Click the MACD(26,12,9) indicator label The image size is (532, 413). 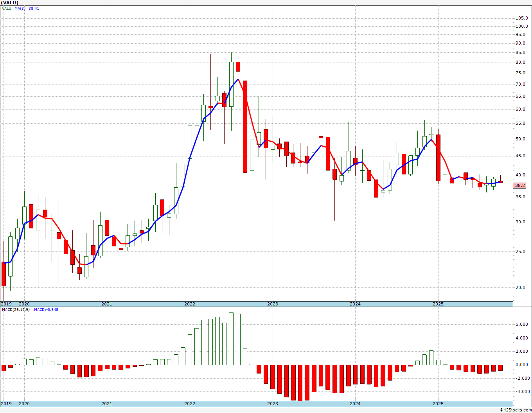pos(16,310)
